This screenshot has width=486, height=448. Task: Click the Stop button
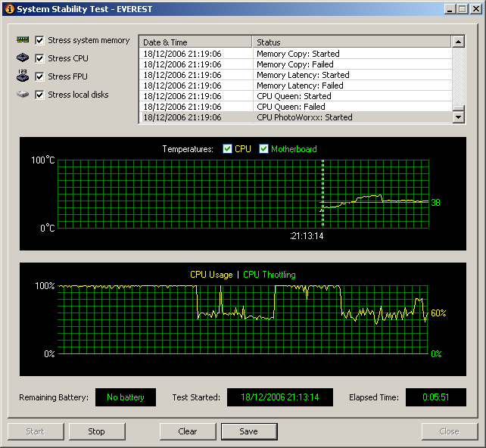(97, 431)
